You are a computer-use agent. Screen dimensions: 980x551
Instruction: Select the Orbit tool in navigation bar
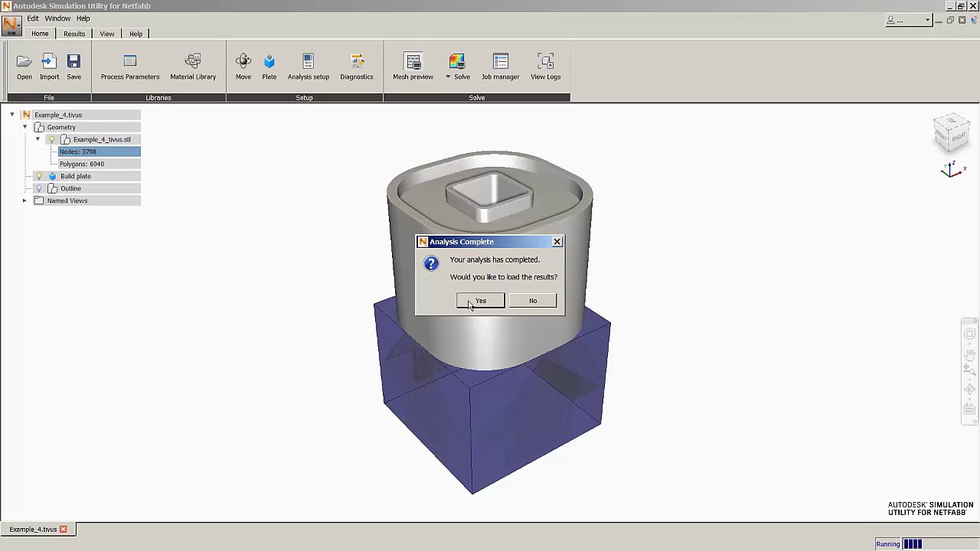click(969, 390)
